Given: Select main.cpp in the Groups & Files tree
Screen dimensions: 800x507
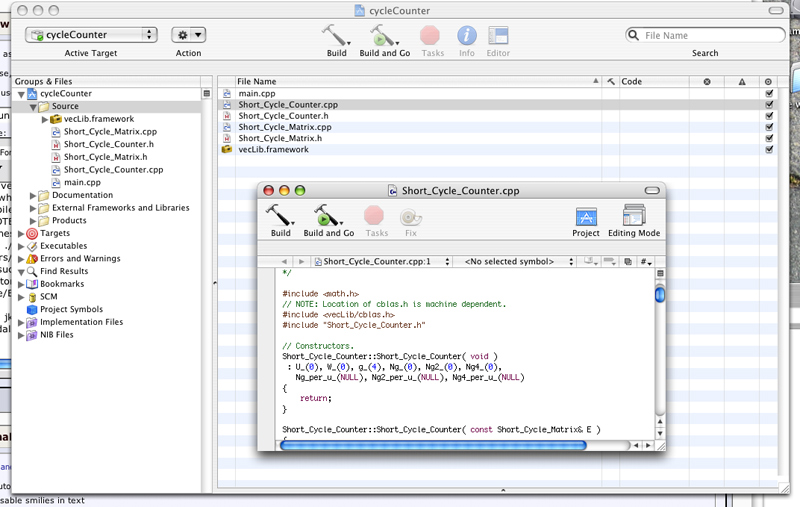Looking at the screenshot, I should coord(82,183).
